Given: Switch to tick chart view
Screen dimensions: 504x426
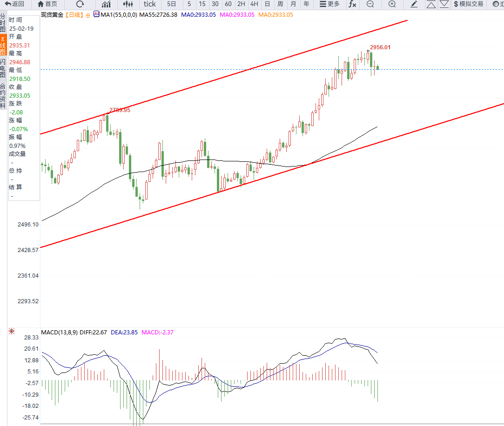Looking at the screenshot, I should point(149,4).
